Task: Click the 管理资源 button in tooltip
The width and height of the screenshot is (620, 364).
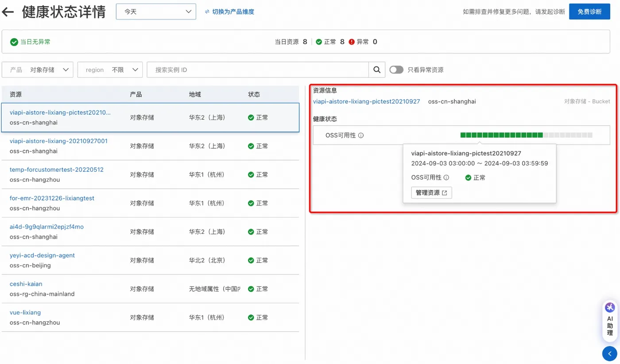Action: click(431, 193)
